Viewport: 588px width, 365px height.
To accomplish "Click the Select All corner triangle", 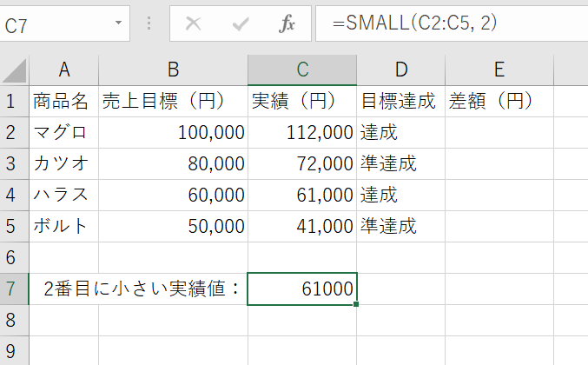I will pyautogui.click(x=15, y=70).
